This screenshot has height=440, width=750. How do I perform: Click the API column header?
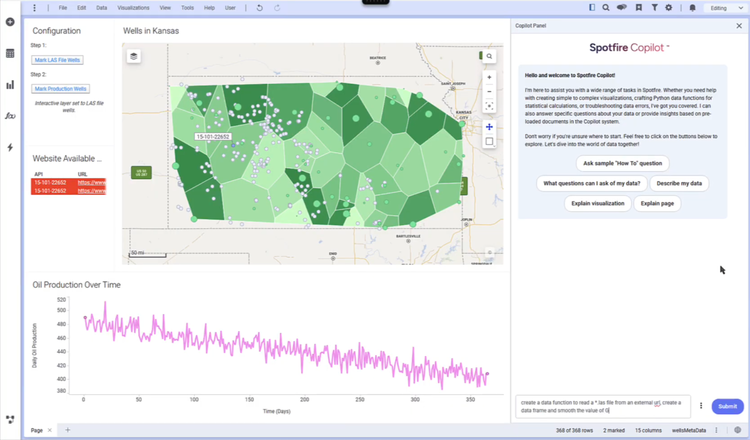point(39,174)
